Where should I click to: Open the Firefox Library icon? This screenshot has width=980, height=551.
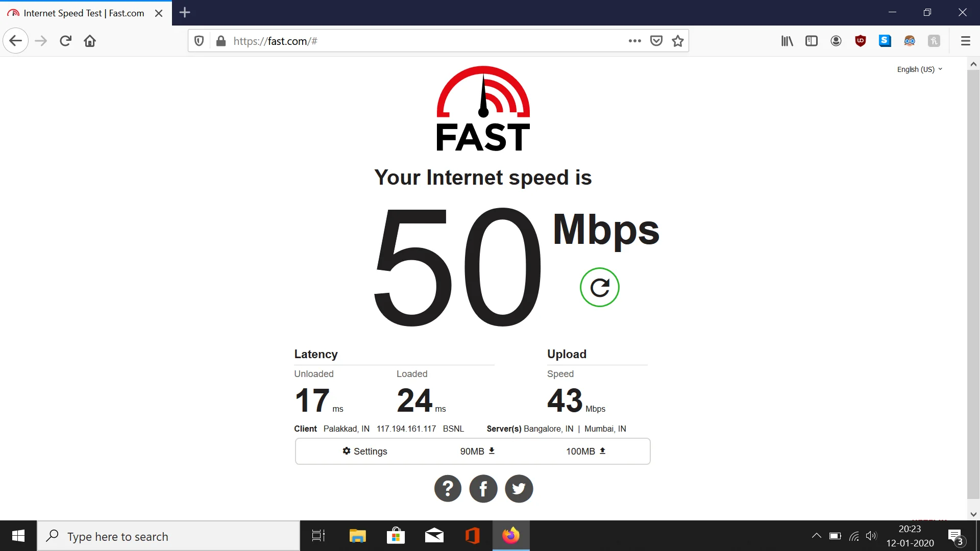pos(787,41)
